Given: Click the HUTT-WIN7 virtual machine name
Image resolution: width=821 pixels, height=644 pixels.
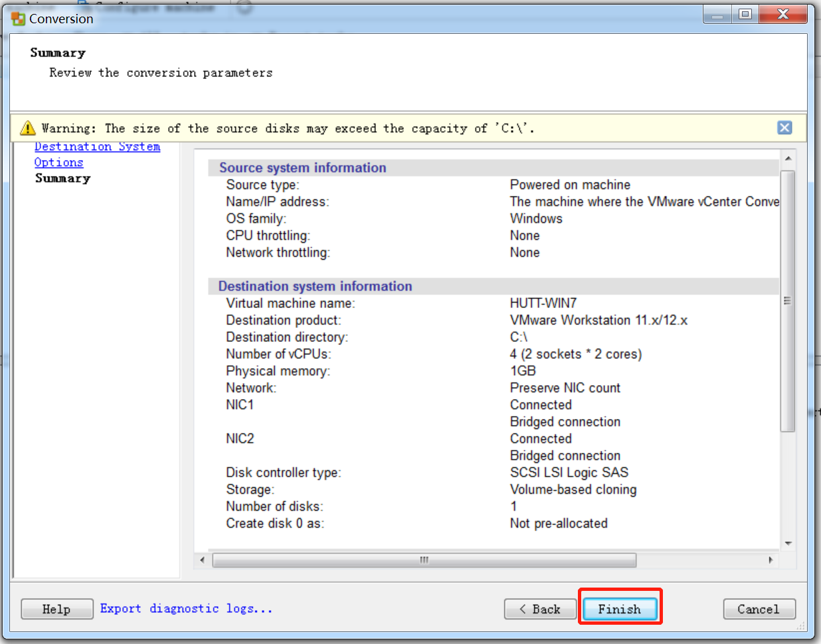Looking at the screenshot, I should 543,303.
